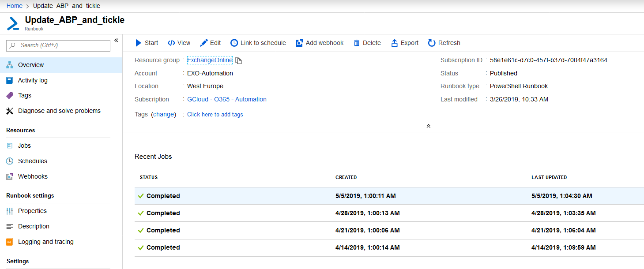Click the Logging and tracing orange icon
Screen dimensions: 644x269
(x=10, y=242)
